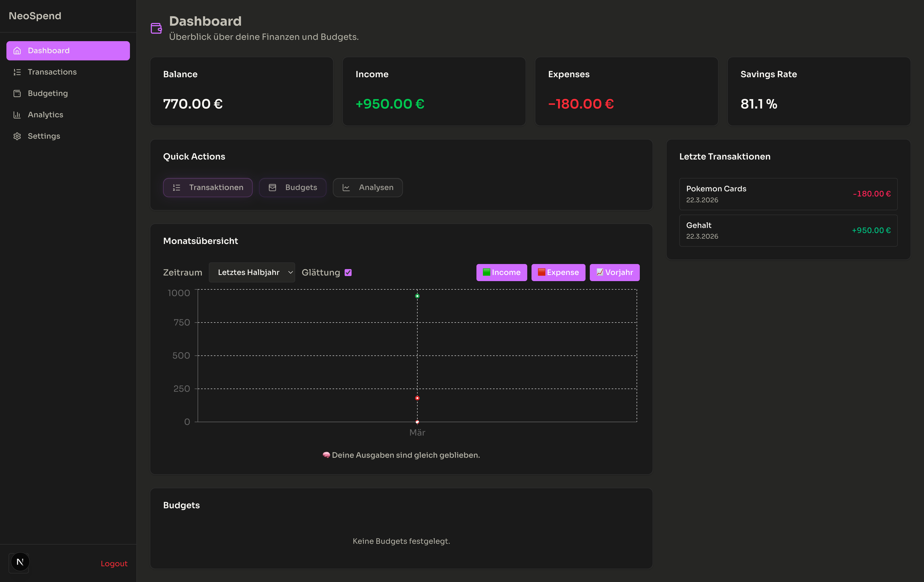The width and height of the screenshot is (924, 582).
Task: Click the Budgeting wallet icon in sidebar
Action: click(17, 94)
